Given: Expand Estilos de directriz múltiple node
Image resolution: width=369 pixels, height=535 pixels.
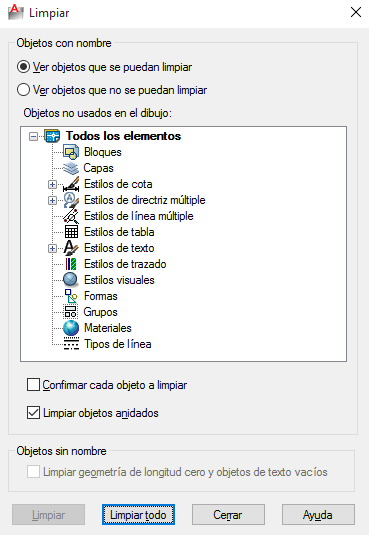Looking at the screenshot, I should pyautogui.click(x=52, y=200).
